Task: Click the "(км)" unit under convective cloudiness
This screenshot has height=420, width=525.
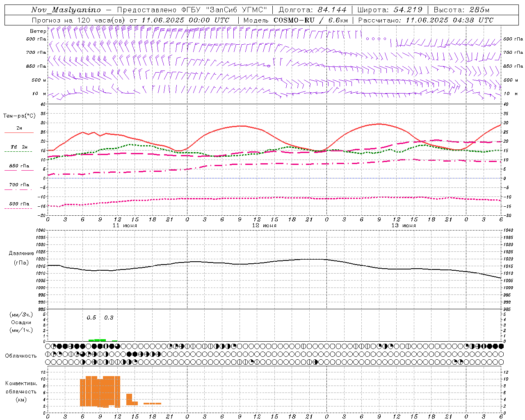Action: click(21, 399)
